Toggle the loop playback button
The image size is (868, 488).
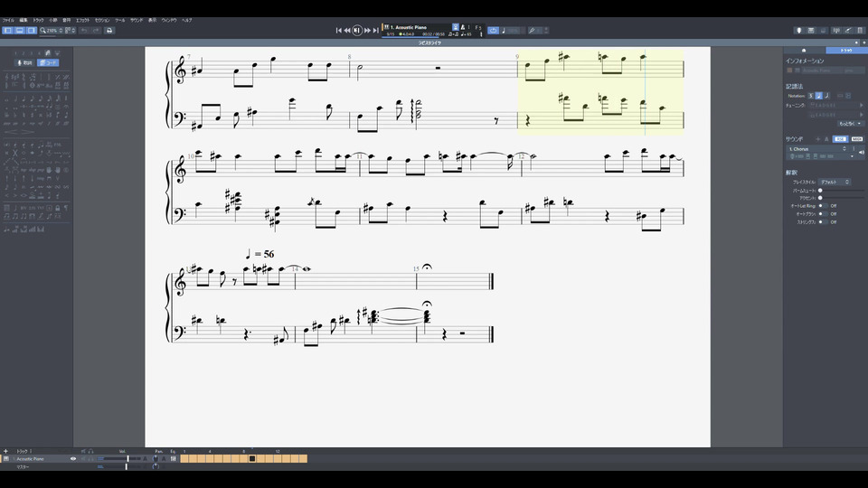(494, 31)
